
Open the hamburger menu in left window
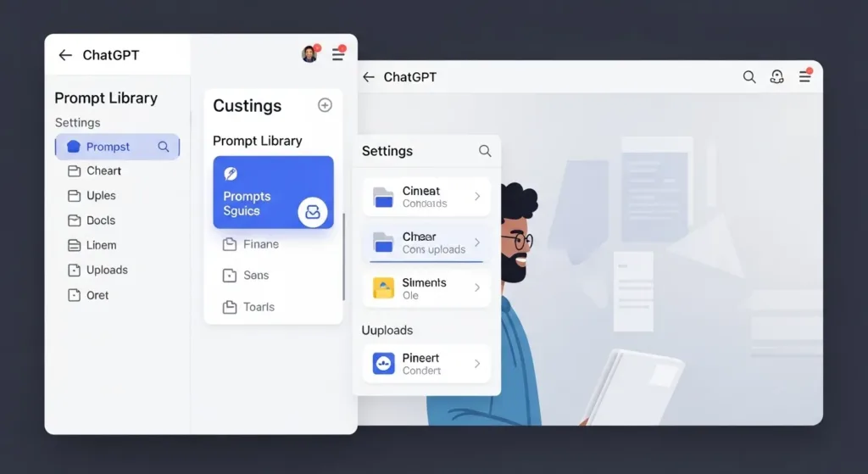(337, 54)
